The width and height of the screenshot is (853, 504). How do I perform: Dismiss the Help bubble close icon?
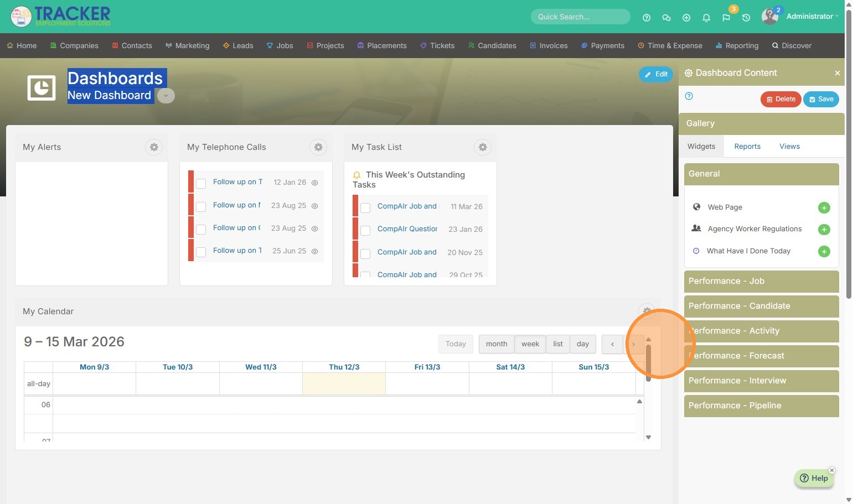(x=831, y=470)
